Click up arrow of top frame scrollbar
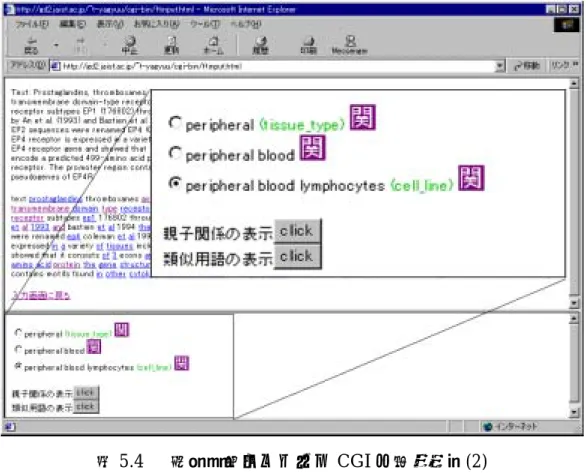Viewport: 586px width, 473px height. (574, 84)
